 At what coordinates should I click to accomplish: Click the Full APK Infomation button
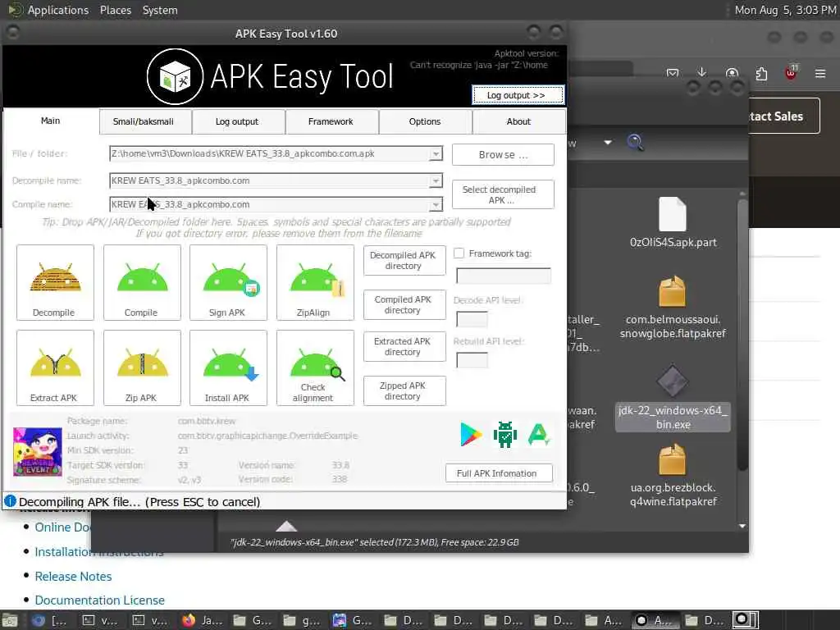pos(499,473)
